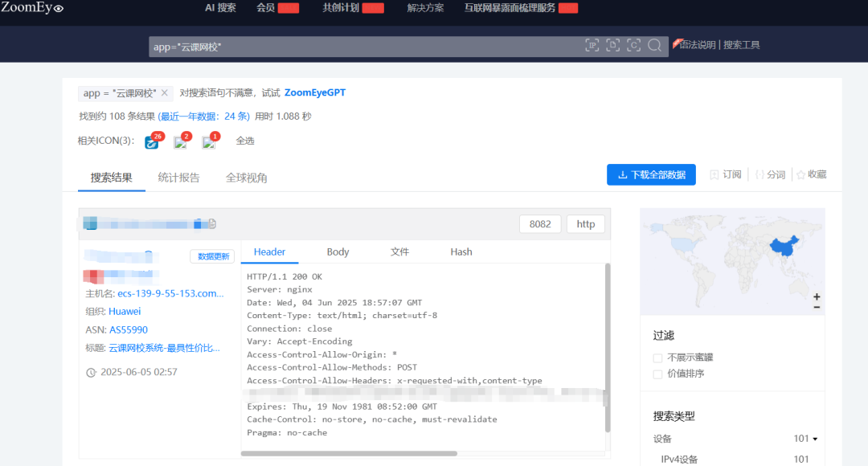Switch to 搜索结果 tab
This screenshot has width=868, height=466.
point(111,178)
